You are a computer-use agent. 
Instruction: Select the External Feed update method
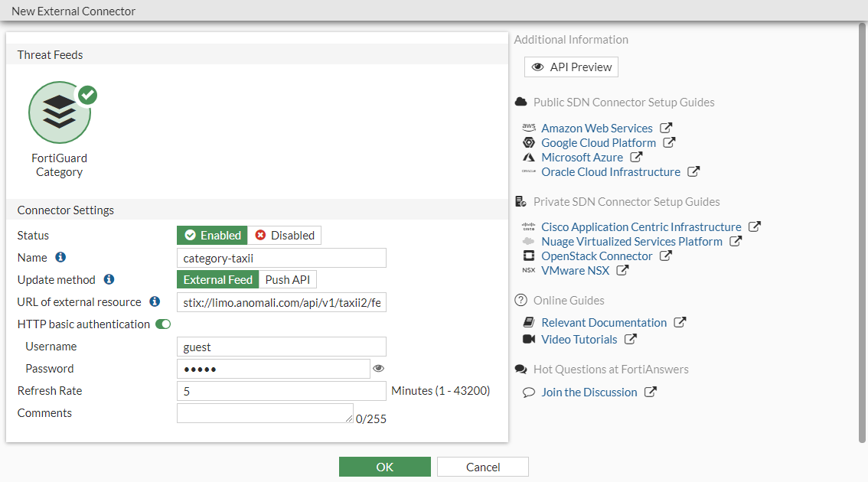(x=217, y=279)
